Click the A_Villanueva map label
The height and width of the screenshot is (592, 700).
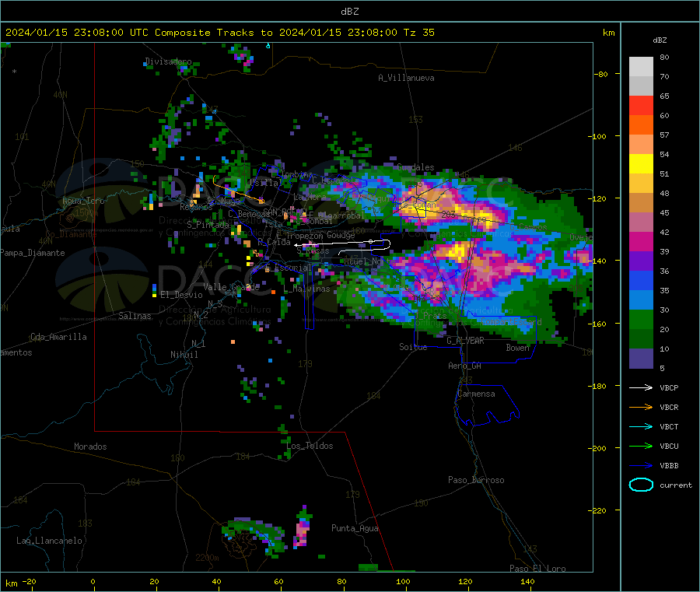coord(406,78)
